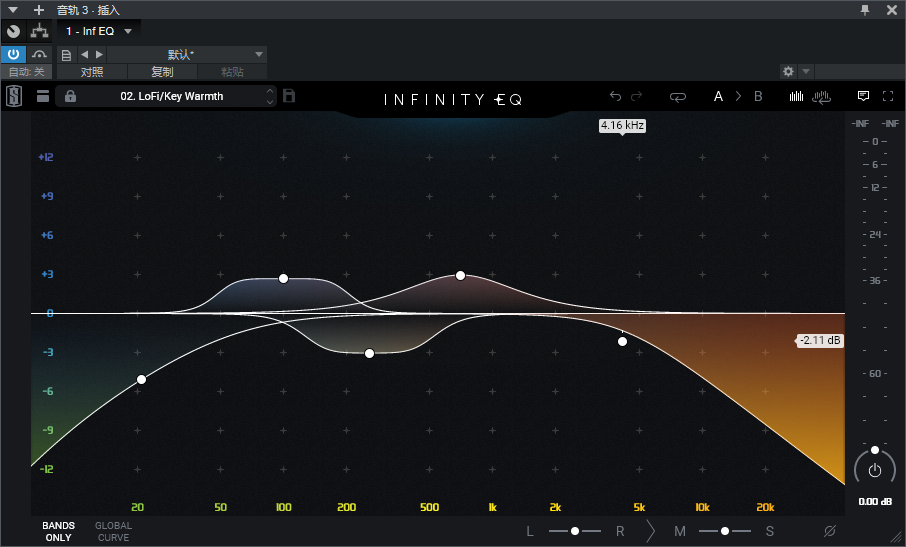Open the 1 - Inf EQ insert dropdown

[x=99, y=31]
